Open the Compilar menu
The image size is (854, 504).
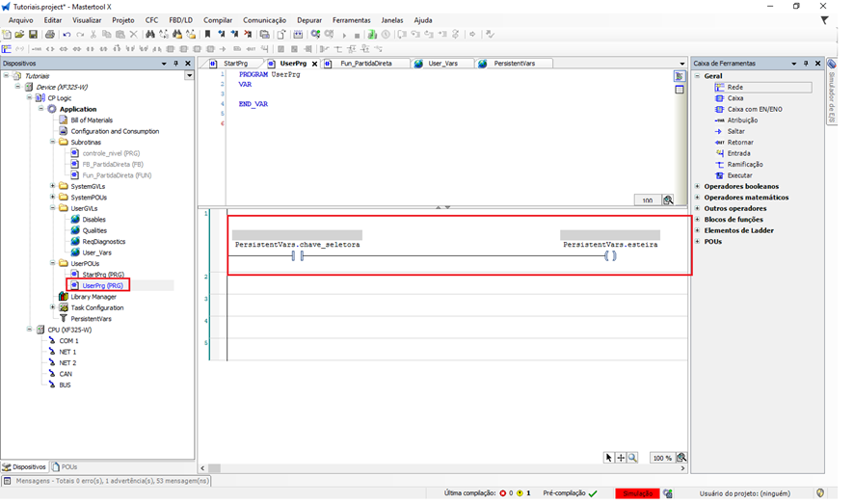coord(218,19)
